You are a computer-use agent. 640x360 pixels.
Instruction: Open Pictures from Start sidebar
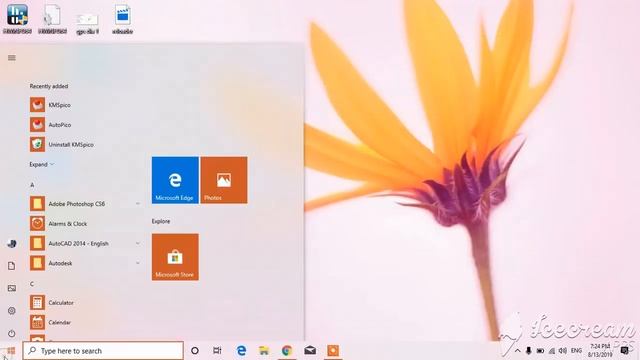12,288
